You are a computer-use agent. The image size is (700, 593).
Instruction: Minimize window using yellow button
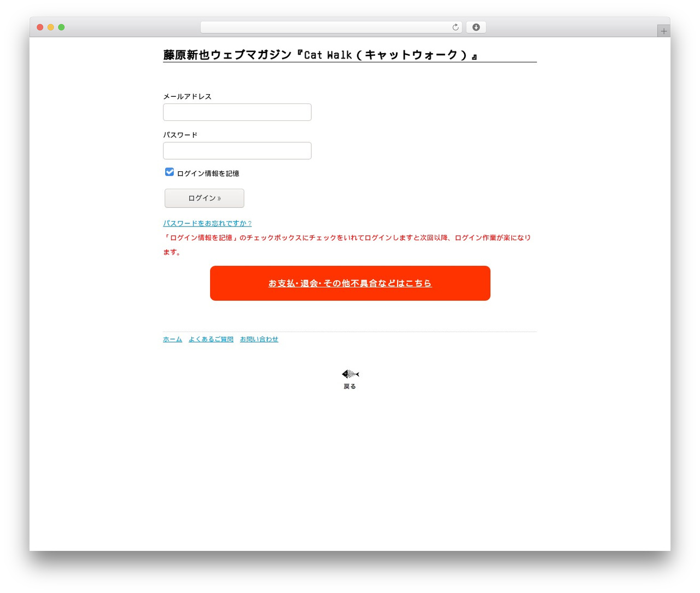click(50, 27)
